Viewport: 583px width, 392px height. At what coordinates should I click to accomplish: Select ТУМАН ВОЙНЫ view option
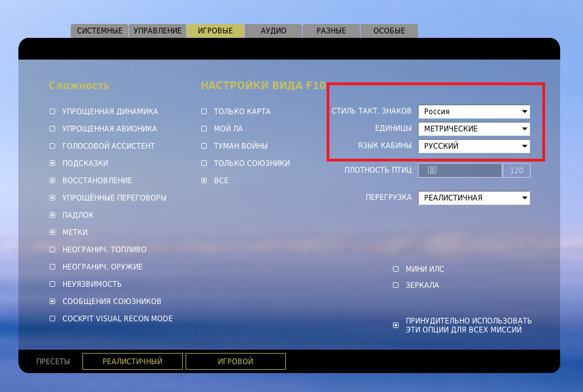(x=204, y=146)
